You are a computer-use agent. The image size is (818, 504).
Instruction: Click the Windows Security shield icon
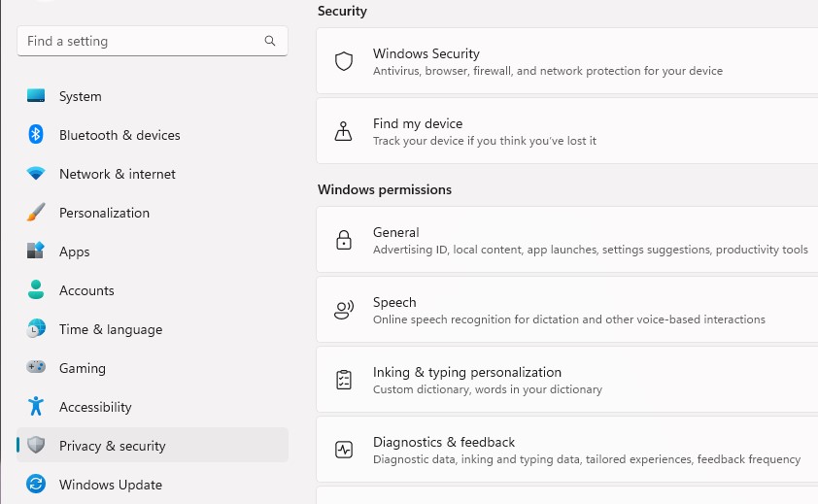[344, 61]
